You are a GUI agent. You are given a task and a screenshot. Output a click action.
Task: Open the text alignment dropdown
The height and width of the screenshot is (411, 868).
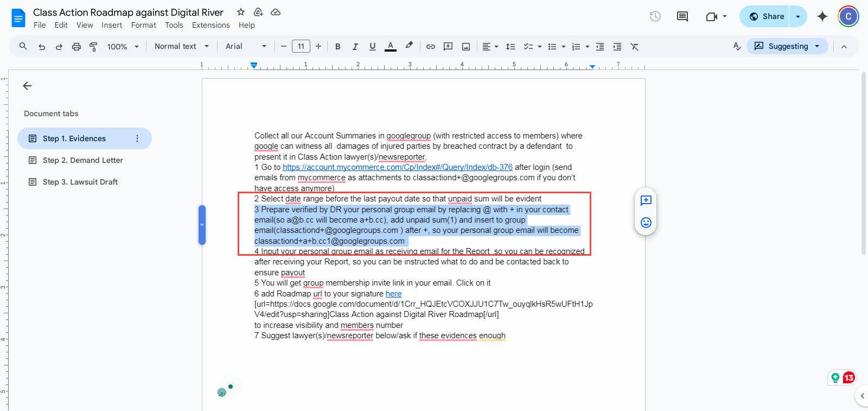pyautogui.click(x=490, y=47)
